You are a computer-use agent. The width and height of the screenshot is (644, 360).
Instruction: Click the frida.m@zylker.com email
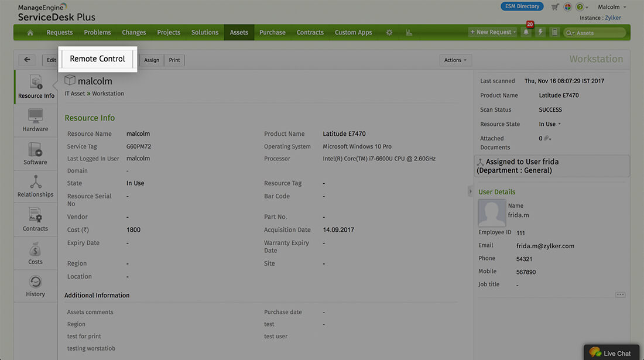coord(545,246)
